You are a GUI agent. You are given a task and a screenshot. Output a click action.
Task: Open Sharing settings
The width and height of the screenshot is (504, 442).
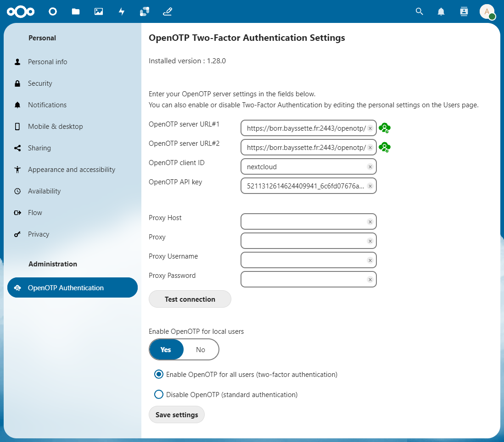(73, 148)
